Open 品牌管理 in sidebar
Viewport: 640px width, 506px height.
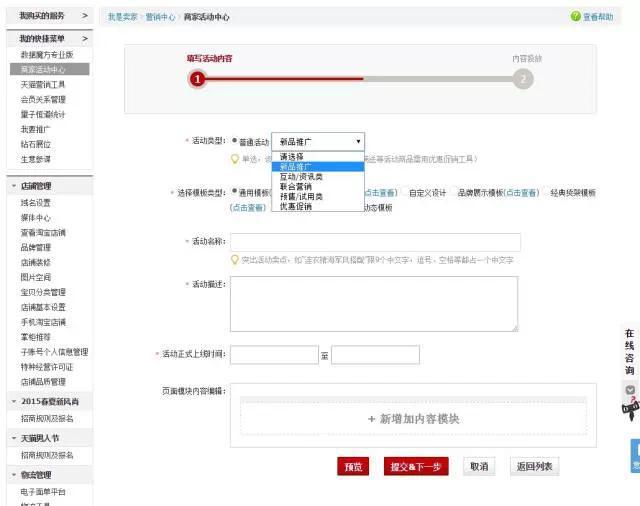coord(36,247)
